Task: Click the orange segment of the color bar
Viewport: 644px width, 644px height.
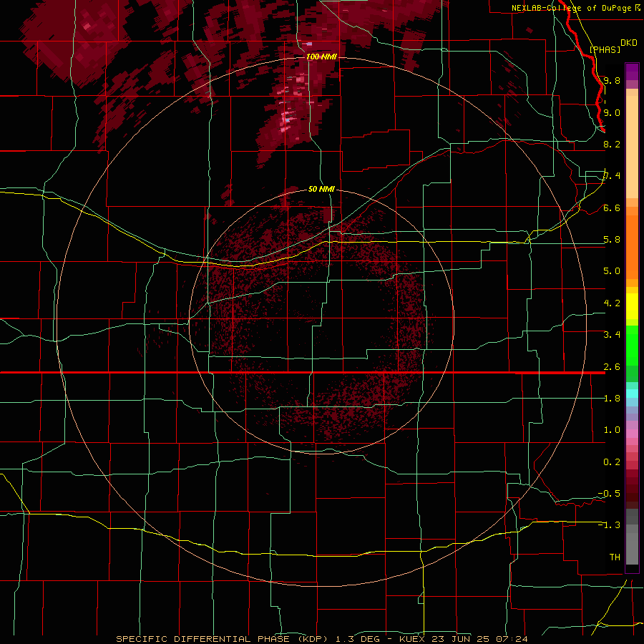Action: (632, 246)
